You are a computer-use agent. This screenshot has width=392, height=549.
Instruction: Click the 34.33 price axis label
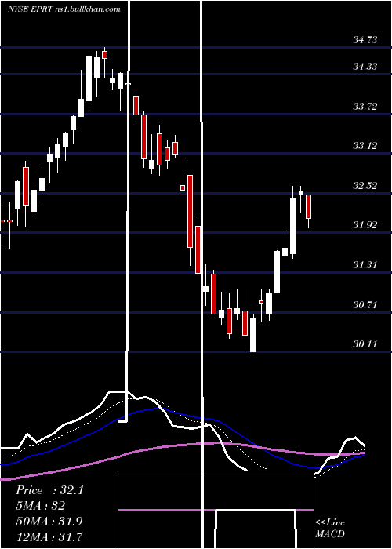click(365, 66)
